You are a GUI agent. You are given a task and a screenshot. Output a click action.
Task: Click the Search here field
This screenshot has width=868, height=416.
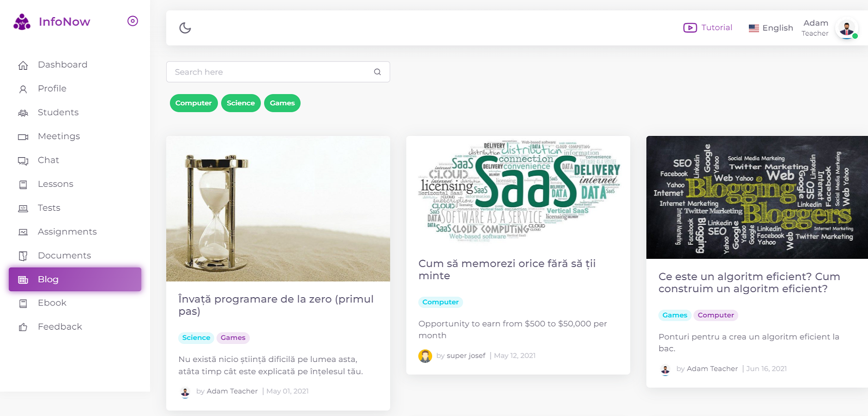click(x=278, y=72)
